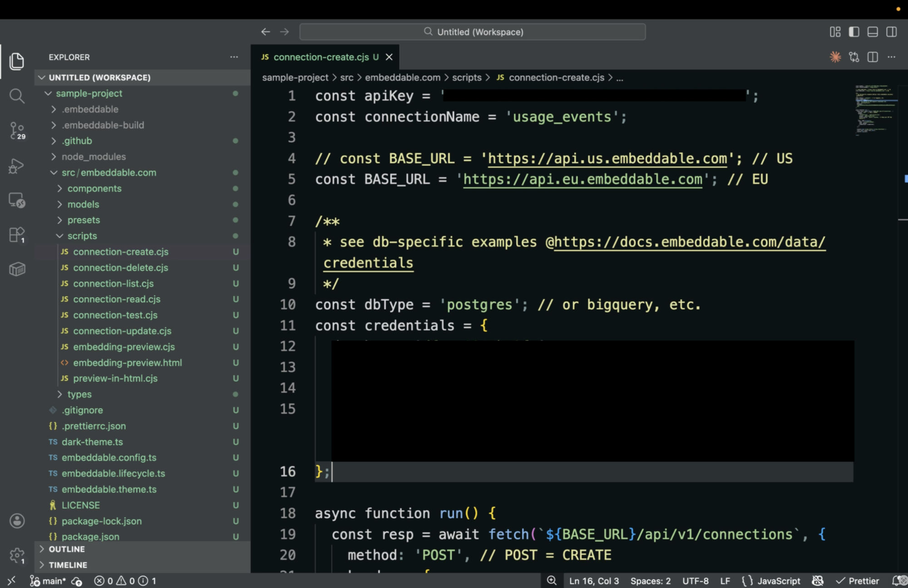
Task: Toggle the bottom panel visibility
Action: [x=873, y=32]
